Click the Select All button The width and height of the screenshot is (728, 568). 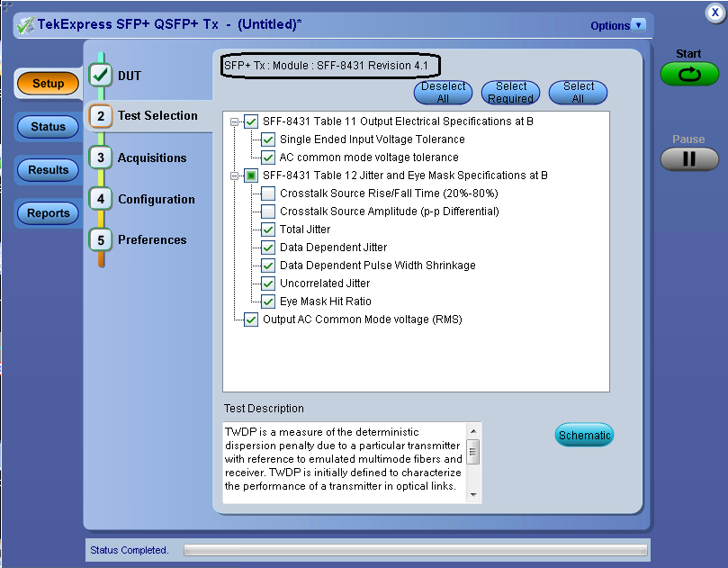click(578, 92)
